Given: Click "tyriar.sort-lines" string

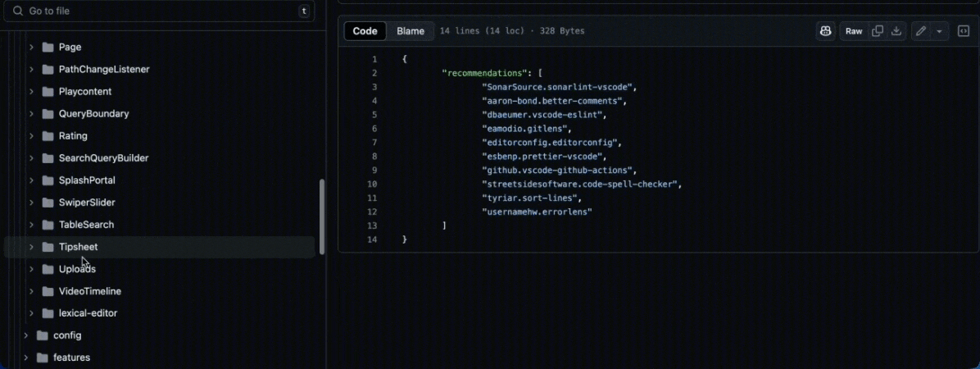Looking at the screenshot, I should pyautogui.click(x=529, y=198).
